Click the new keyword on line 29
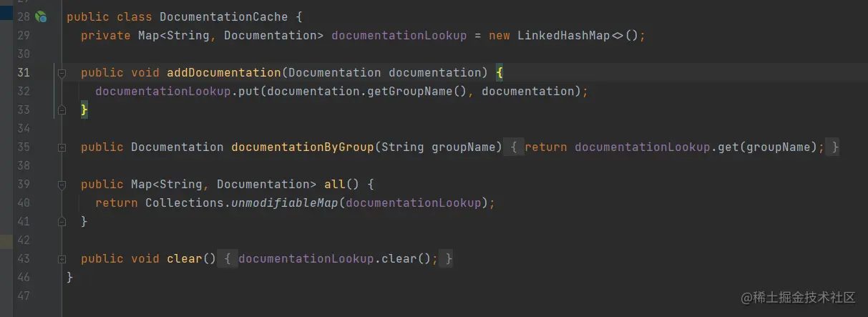This screenshot has width=868, height=317. click(499, 35)
